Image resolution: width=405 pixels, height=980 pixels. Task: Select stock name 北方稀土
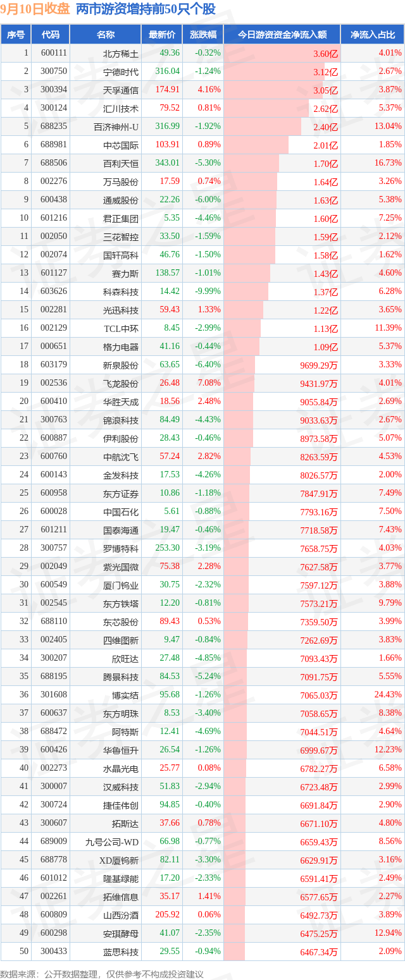pyautogui.click(x=121, y=53)
